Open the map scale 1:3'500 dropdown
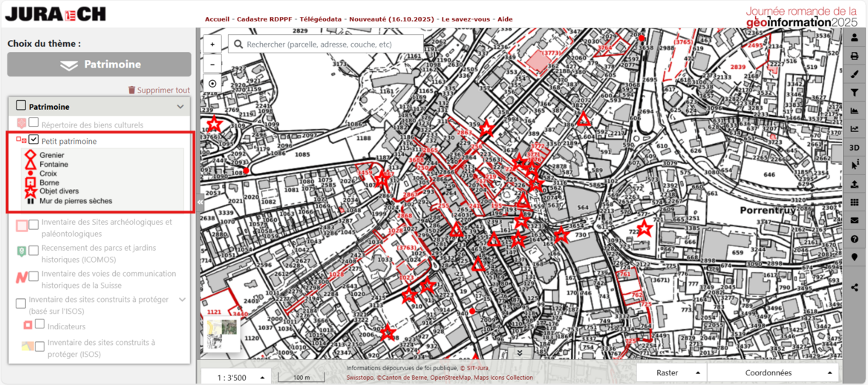Screen dimensions: 868x385 coord(236,378)
